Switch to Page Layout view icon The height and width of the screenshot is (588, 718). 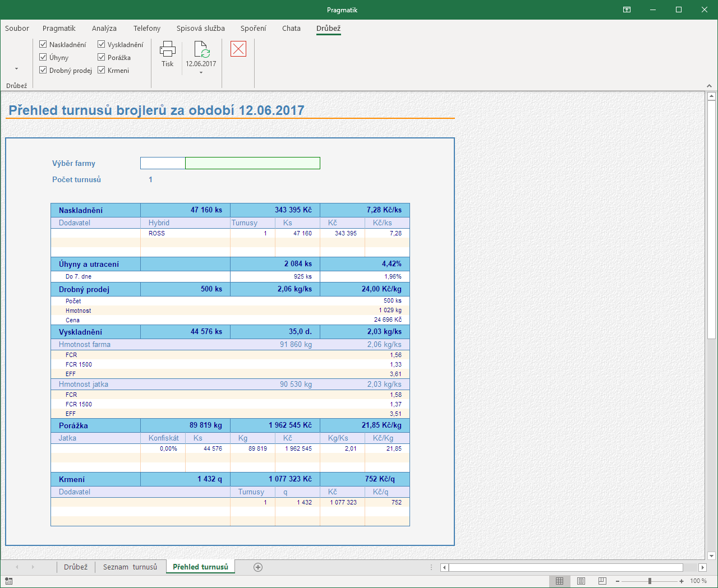click(x=581, y=581)
